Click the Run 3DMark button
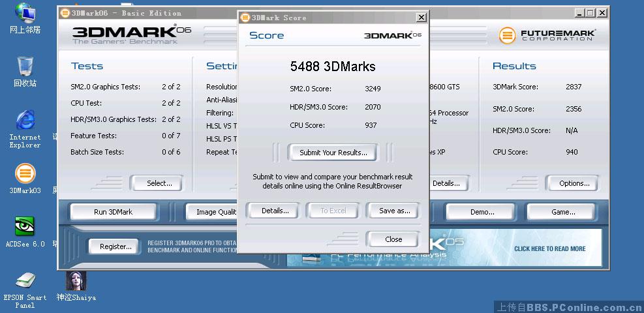Viewport: 644px width, 313px height. (113, 212)
